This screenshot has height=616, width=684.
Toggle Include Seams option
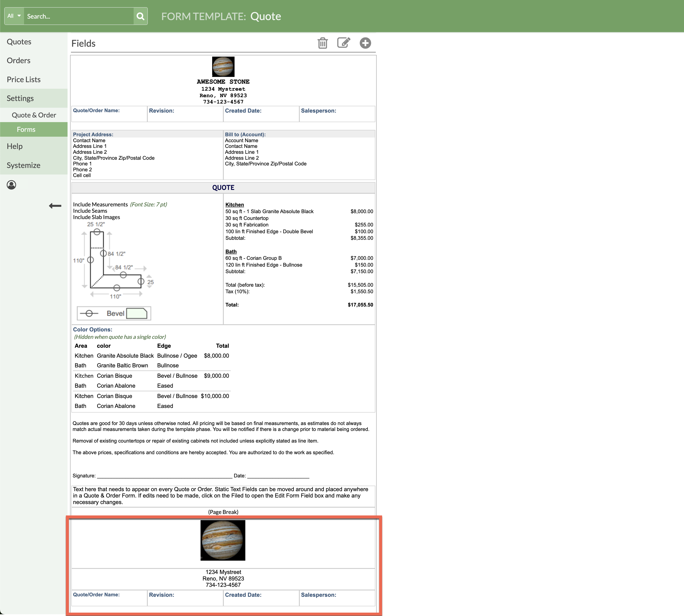(90, 211)
